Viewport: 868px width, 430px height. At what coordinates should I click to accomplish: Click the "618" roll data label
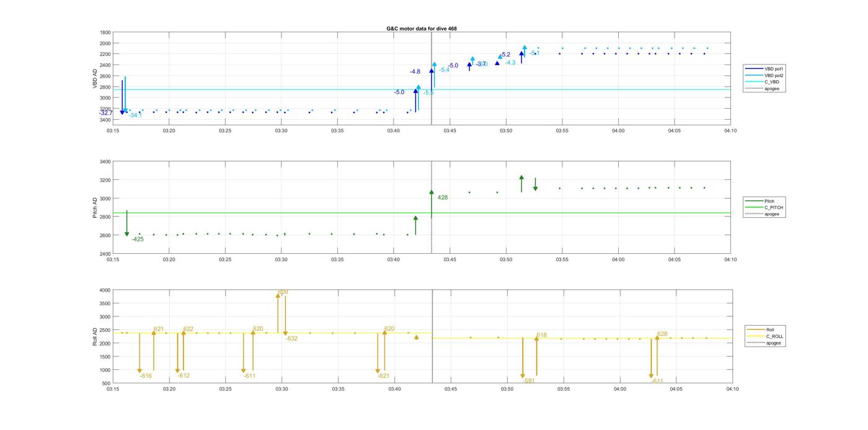[542, 335]
